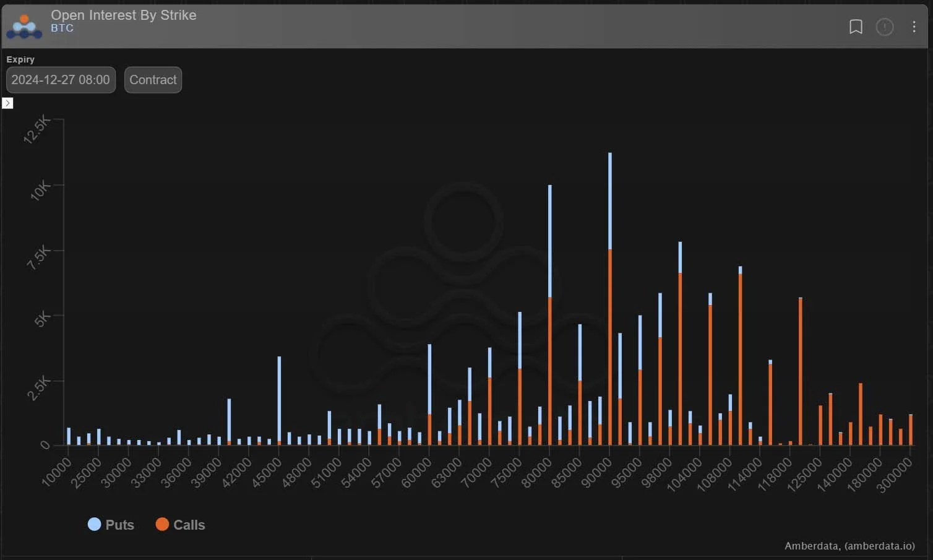Click the BTC subtitle under the title
Screen dimensions: 933x560
click(x=62, y=28)
